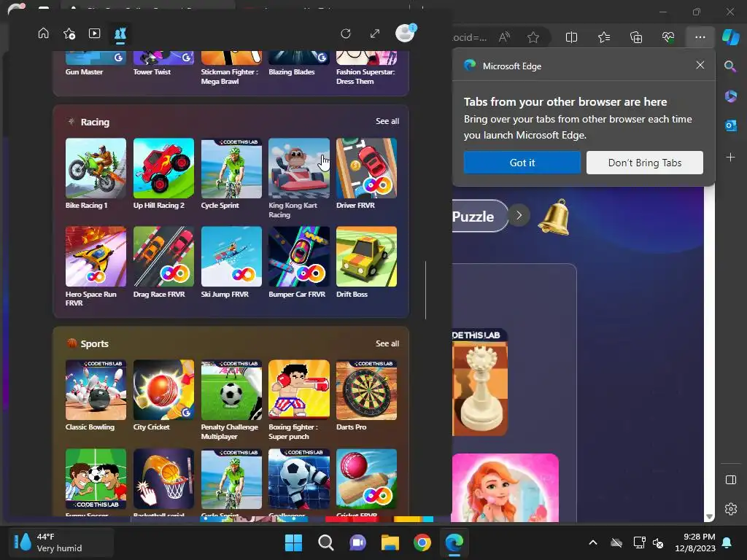
Task: Refresh the games panel
Action: pos(346,34)
